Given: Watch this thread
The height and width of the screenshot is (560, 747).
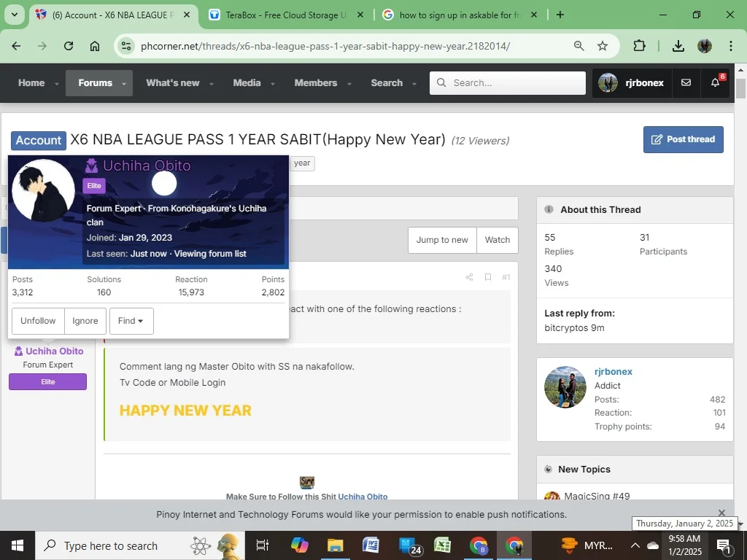Looking at the screenshot, I should 498,240.
